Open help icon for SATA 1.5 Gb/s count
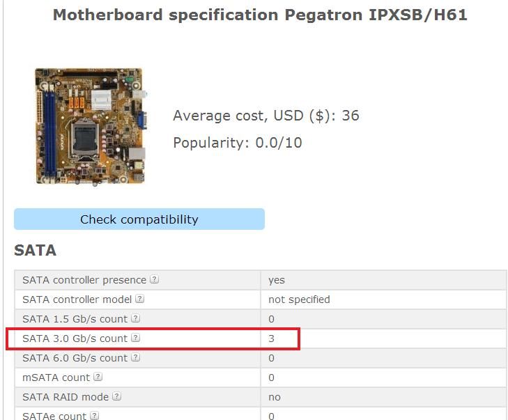 point(136,319)
